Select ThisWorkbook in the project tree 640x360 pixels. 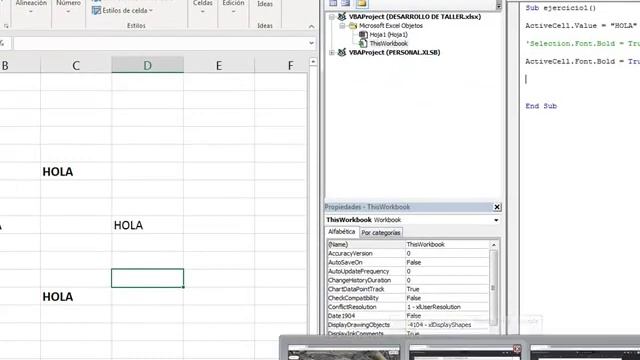pyautogui.click(x=388, y=44)
